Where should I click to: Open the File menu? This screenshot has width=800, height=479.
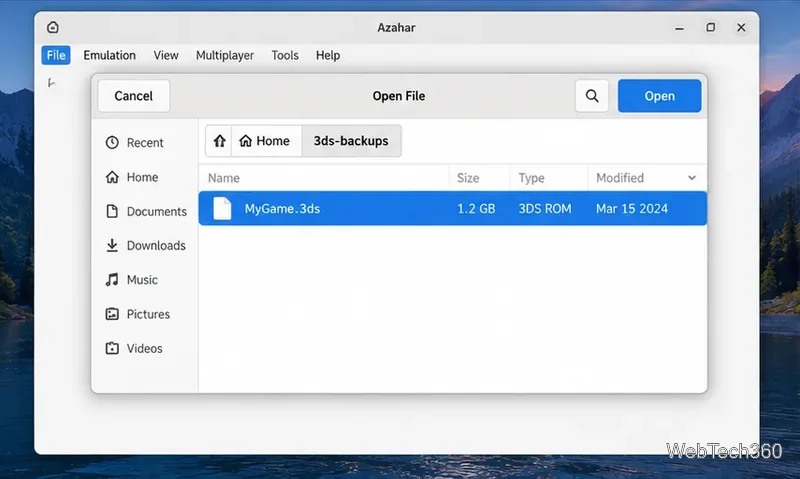click(56, 55)
